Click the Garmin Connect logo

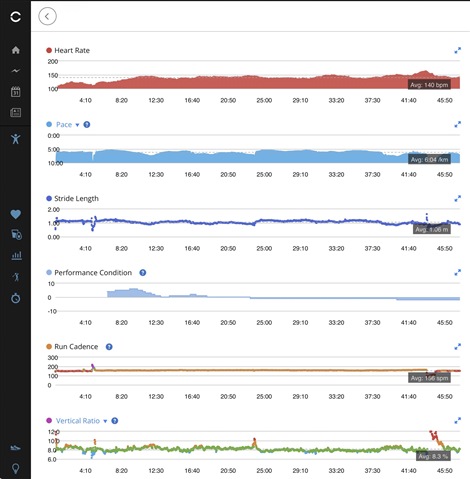point(15,17)
